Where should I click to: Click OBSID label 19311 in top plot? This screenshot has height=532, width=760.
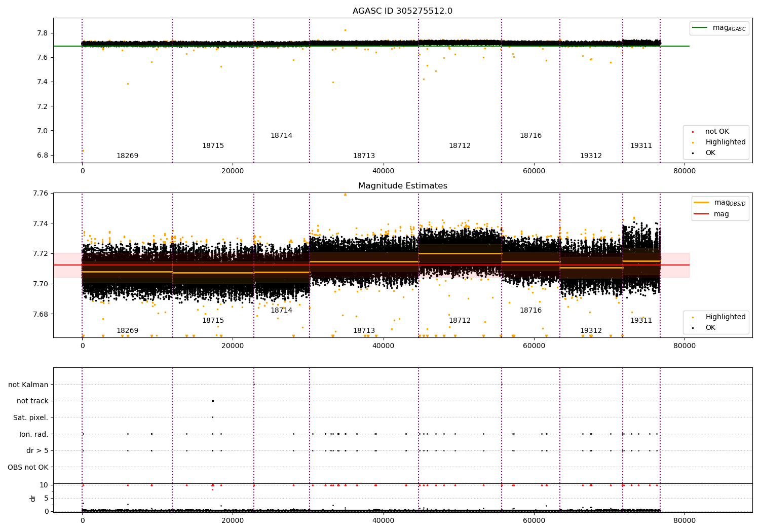coord(641,146)
